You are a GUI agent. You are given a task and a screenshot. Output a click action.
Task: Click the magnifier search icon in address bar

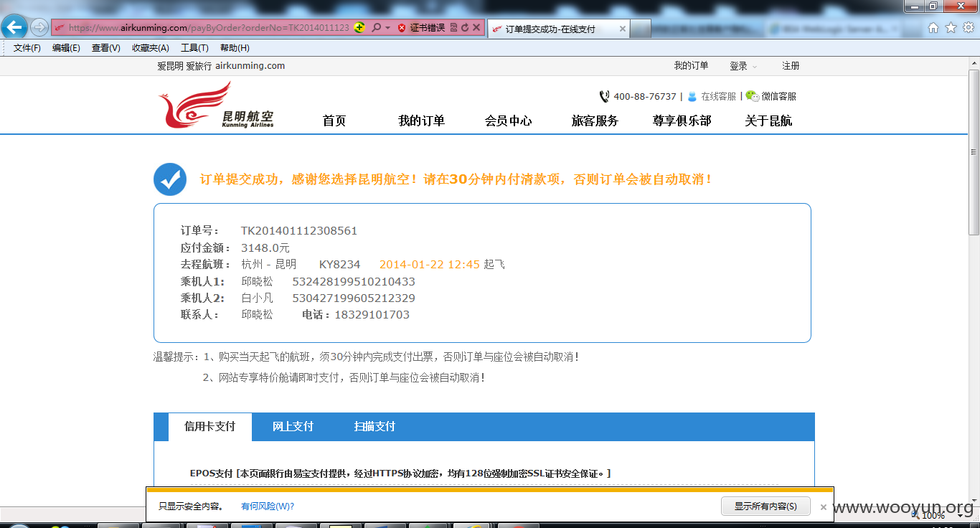(x=376, y=27)
